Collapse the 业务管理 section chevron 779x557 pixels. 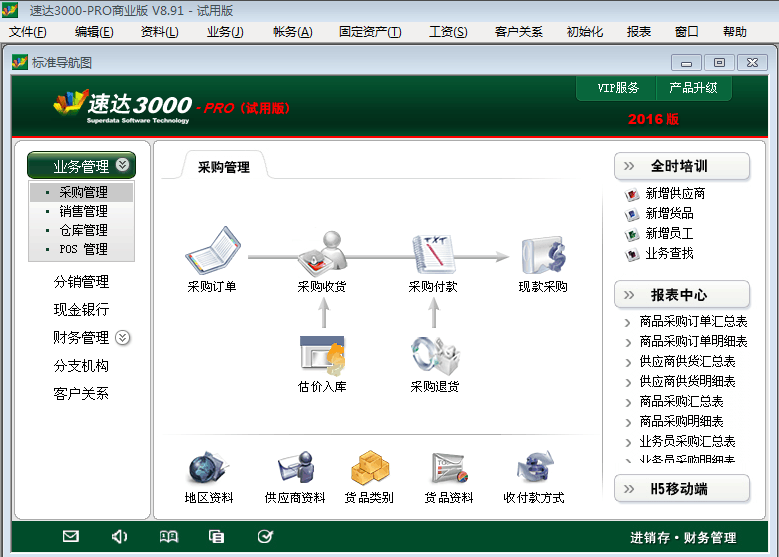click(x=122, y=164)
